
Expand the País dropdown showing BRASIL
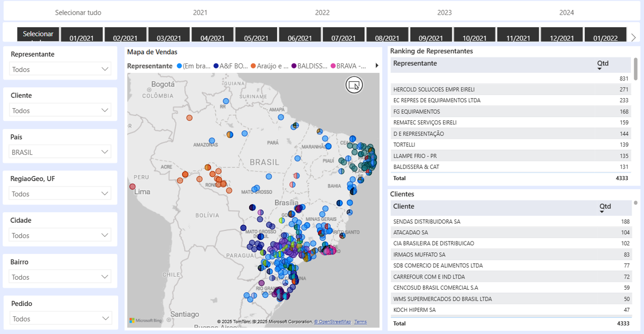(60, 152)
